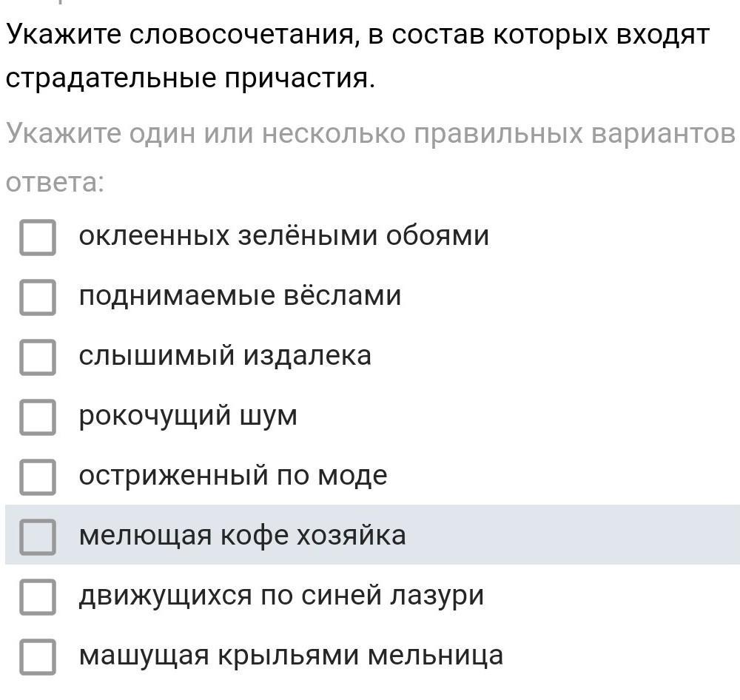The width and height of the screenshot is (740, 700).
Task: Click the highlighted text «мелющая кофе хозяйка»
Action: click(242, 535)
